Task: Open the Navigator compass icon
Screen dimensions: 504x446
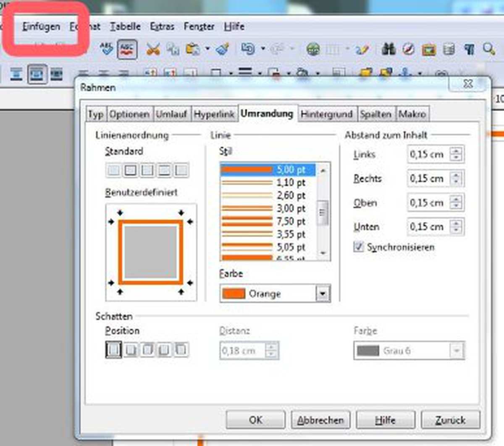Action: pyautogui.click(x=408, y=49)
